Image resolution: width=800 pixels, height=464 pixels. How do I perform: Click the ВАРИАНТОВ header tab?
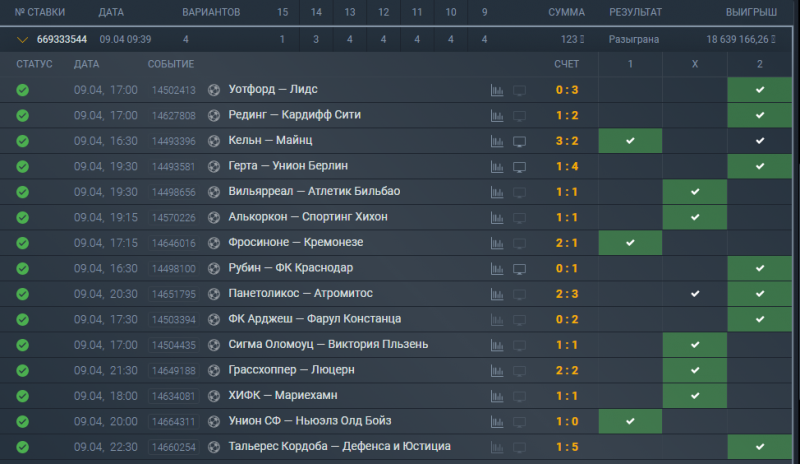pyautogui.click(x=211, y=12)
